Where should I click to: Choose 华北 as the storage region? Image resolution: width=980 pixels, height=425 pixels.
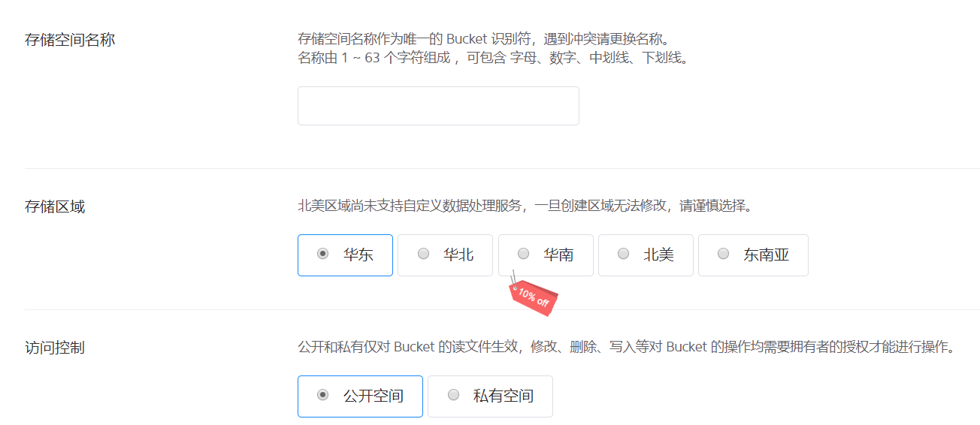445,255
